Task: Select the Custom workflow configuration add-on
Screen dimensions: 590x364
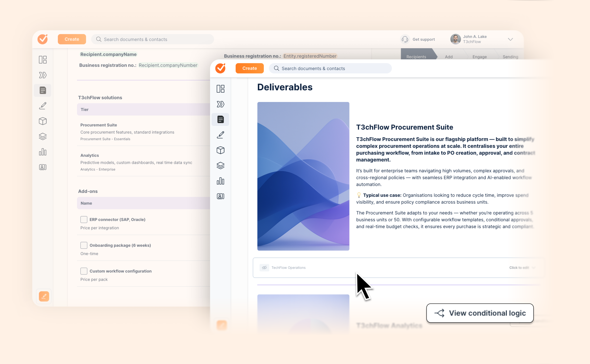Action: point(84,271)
